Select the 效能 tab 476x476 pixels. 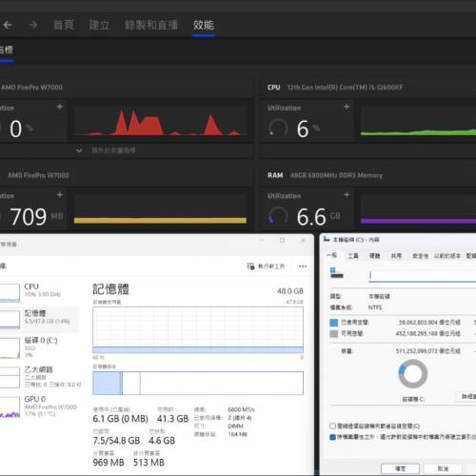(x=204, y=25)
